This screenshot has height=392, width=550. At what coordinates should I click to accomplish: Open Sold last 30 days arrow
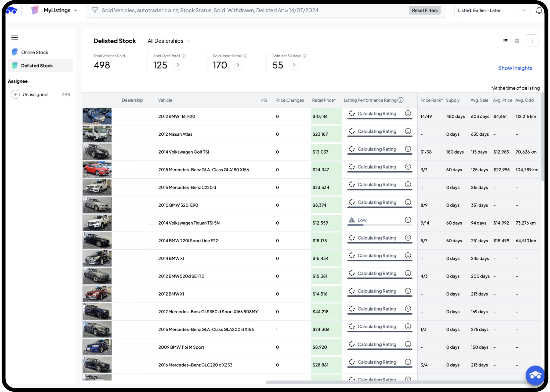pyautogui.click(x=294, y=65)
